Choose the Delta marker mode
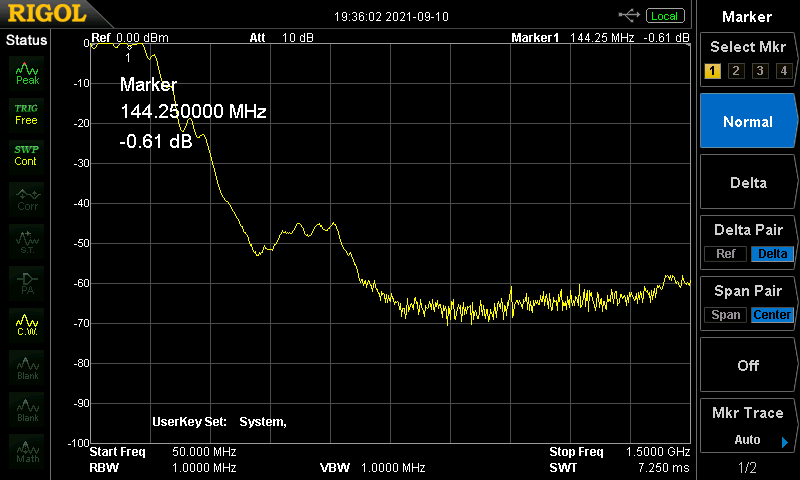Image resolution: width=800 pixels, height=480 pixels. pyautogui.click(x=748, y=183)
